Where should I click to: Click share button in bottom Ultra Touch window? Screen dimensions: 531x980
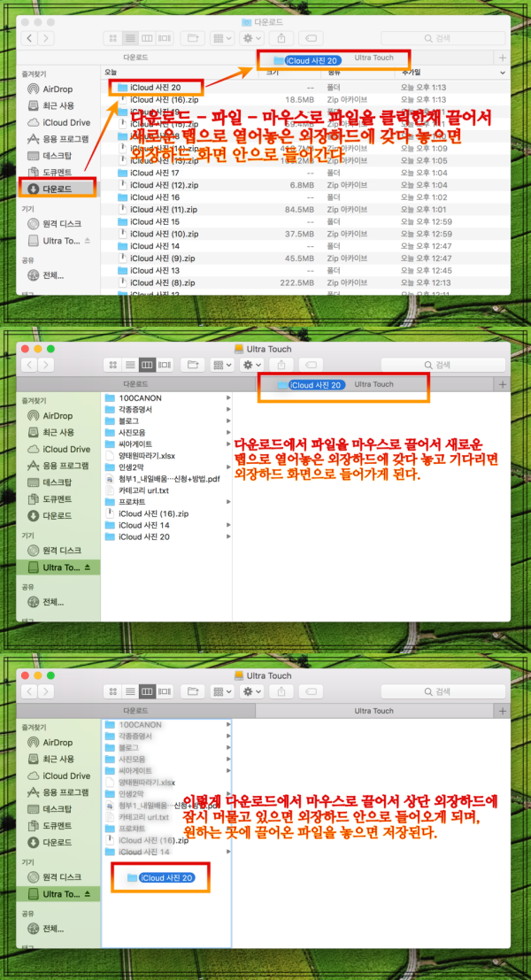point(281,691)
